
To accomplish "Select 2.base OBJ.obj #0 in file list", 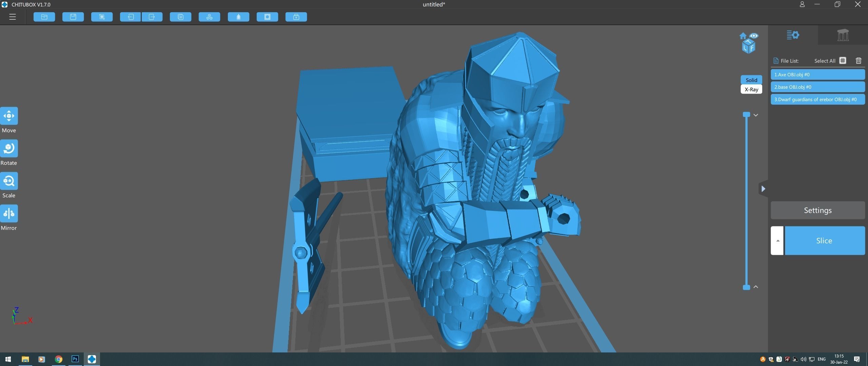I will (x=818, y=87).
